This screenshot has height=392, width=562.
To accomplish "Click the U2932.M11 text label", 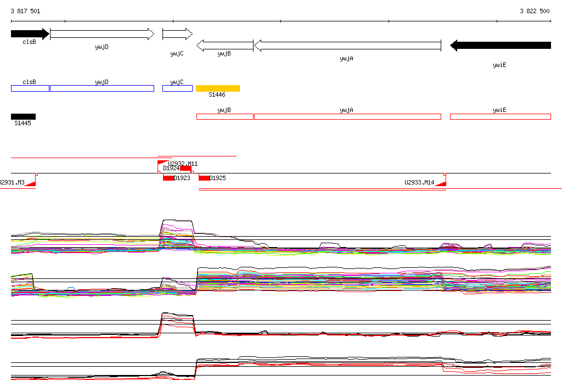I will (183, 164).
